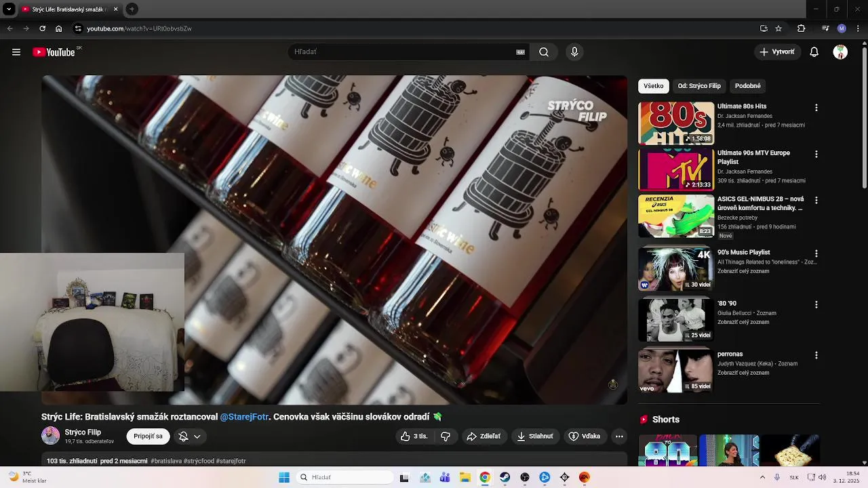Click the Stiahnuť download button
The height and width of the screenshot is (488, 868).
(x=535, y=436)
